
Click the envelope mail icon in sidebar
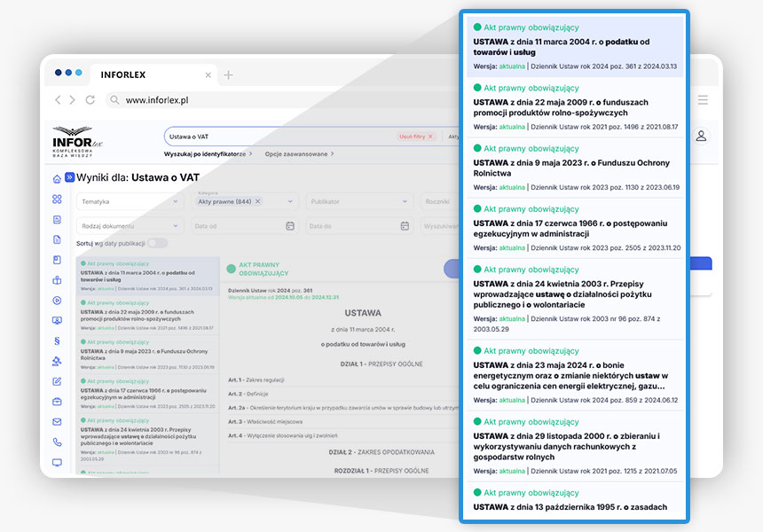click(57, 421)
